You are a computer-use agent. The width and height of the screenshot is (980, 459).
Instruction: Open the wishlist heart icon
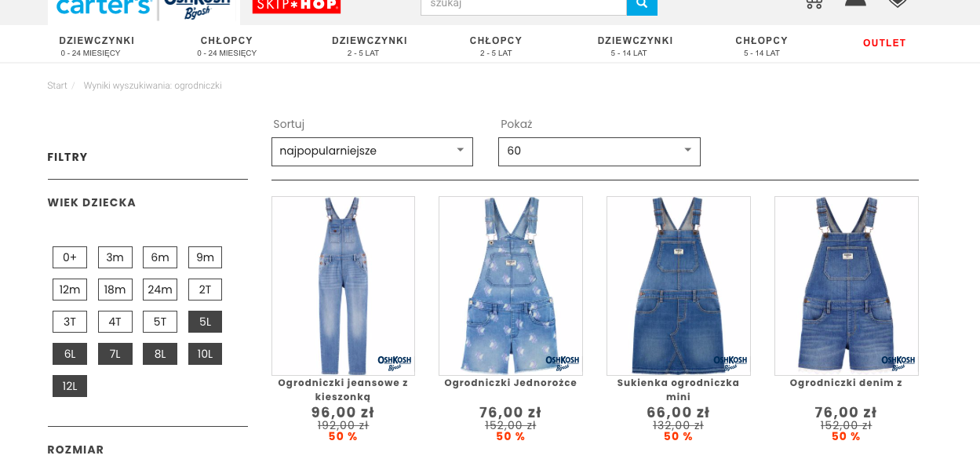click(898, 2)
